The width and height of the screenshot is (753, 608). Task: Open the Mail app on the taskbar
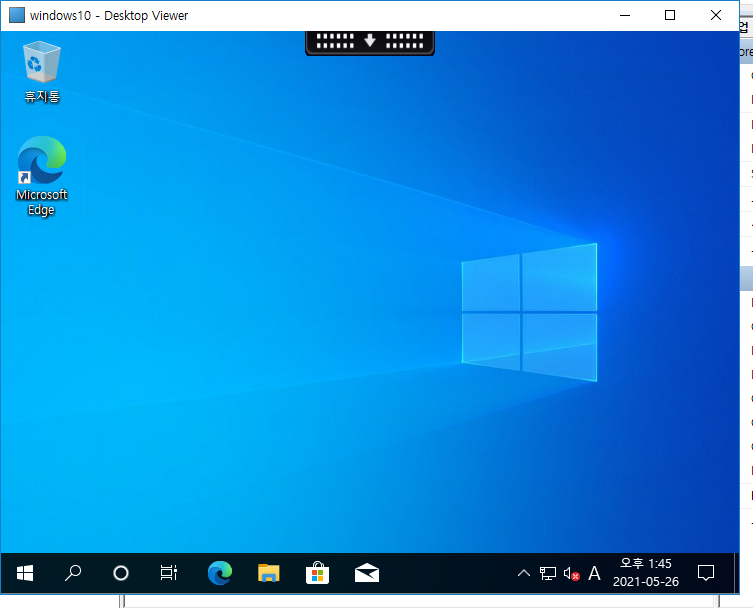(x=367, y=573)
